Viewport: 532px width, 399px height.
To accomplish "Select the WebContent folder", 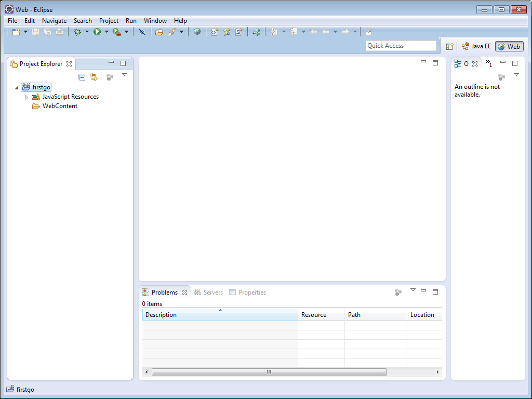I will (55, 106).
